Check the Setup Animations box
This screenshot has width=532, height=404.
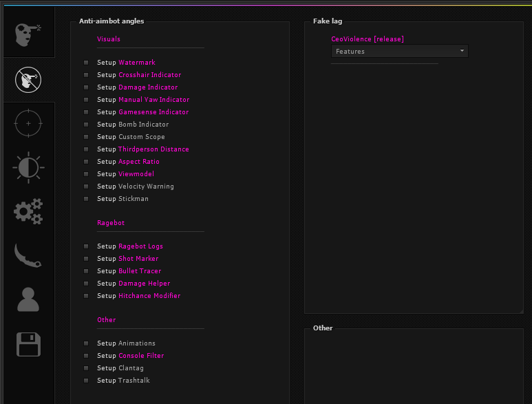point(86,343)
